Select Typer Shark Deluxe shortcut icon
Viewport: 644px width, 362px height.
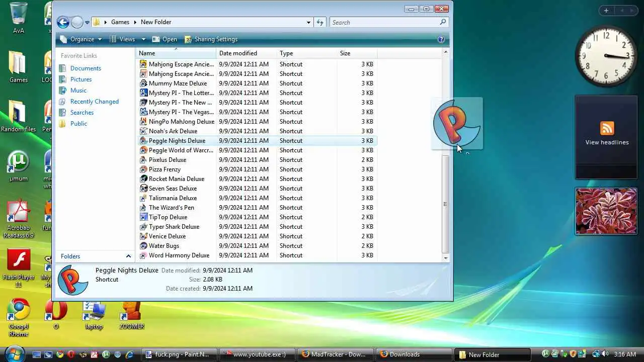pos(143,227)
